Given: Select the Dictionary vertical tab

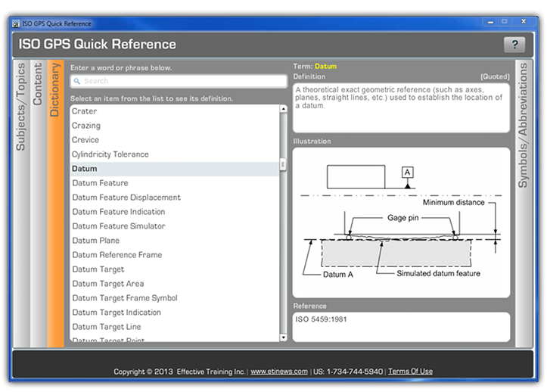Looking at the screenshot, I should [x=55, y=90].
